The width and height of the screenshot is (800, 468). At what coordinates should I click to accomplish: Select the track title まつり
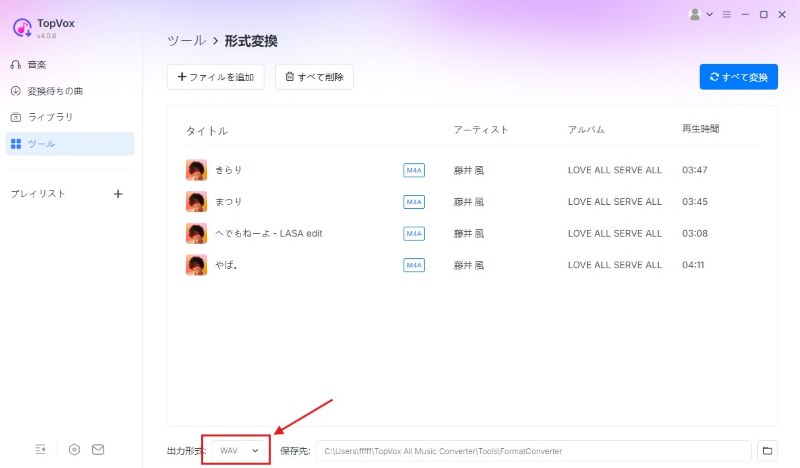pos(228,202)
